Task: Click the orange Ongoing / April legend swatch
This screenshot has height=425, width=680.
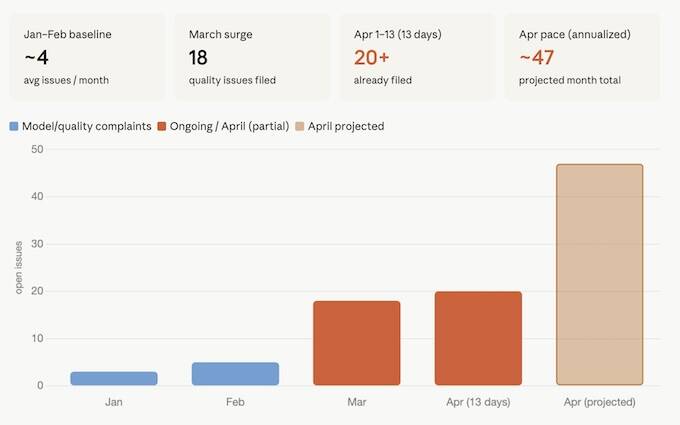Action: click(x=164, y=126)
